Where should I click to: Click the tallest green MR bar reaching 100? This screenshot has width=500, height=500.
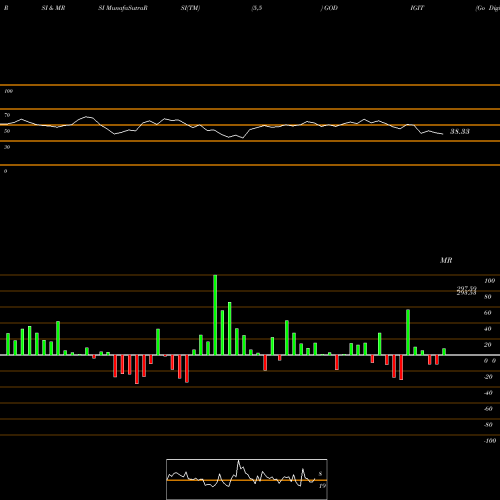click(215, 315)
